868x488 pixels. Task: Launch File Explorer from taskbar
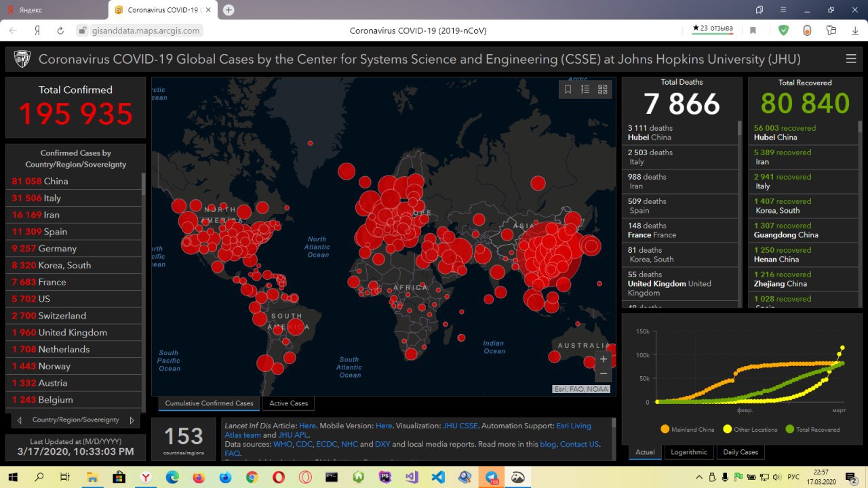(92, 477)
